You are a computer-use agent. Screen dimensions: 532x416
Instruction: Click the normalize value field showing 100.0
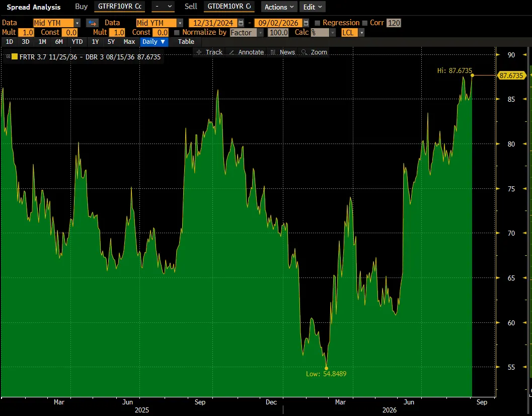tap(278, 33)
